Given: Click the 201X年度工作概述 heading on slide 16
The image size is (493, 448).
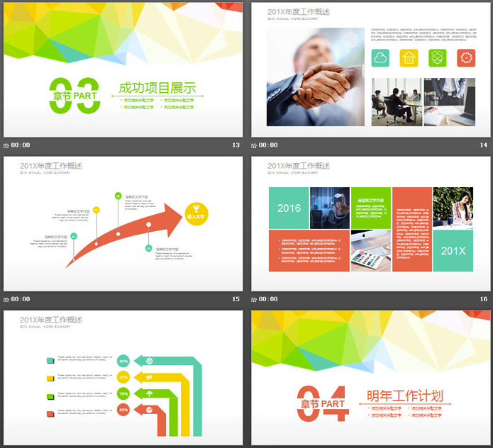Looking at the screenshot, I should click(x=299, y=166).
